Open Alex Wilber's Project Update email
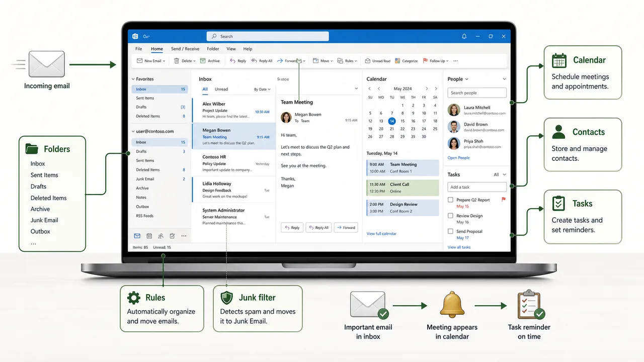This screenshot has width=644, height=362. coord(234,110)
